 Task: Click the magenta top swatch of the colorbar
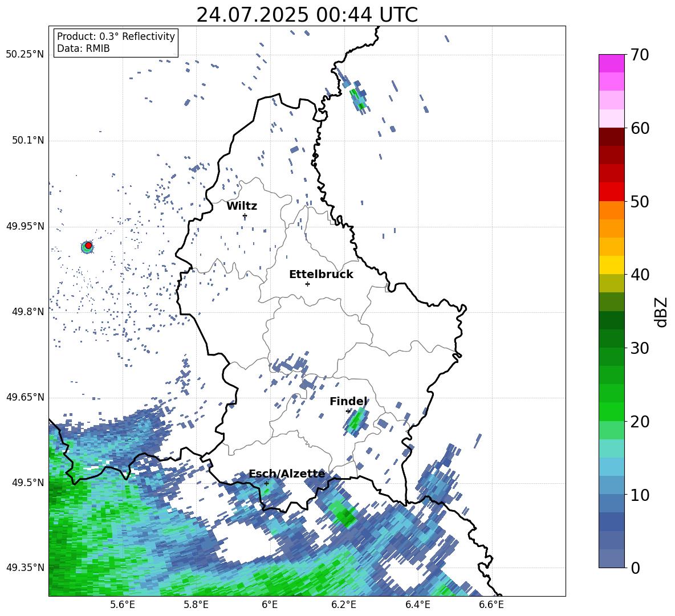click(611, 63)
